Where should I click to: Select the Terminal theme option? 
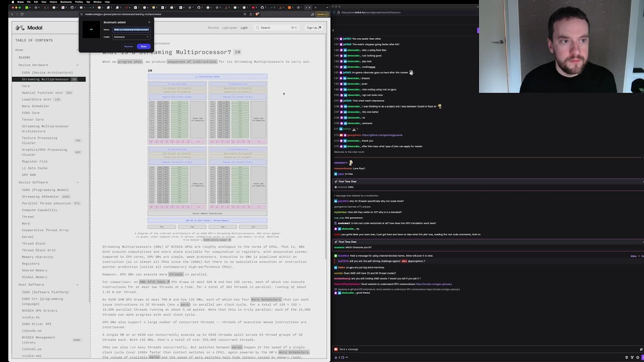[213, 28]
